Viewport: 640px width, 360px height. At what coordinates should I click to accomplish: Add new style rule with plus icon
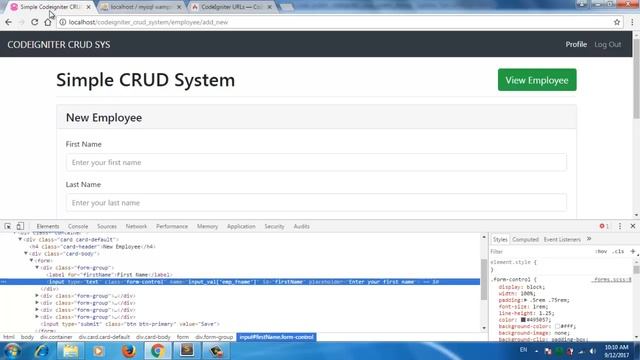coord(633,251)
